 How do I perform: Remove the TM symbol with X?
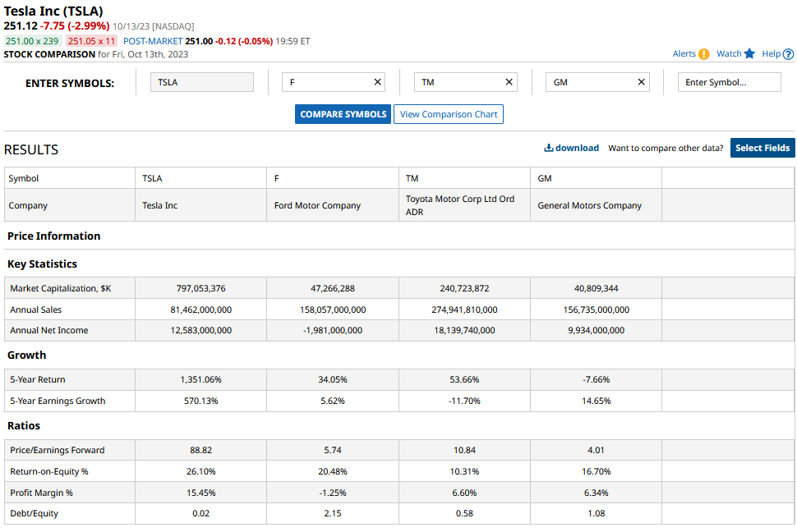(509, 82)
